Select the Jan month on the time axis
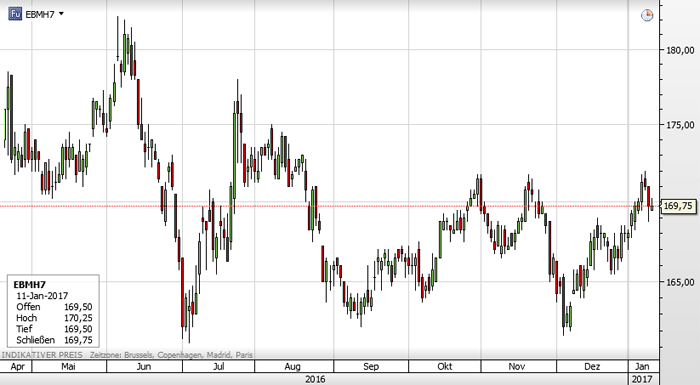Screen dimensions: 700x385 [x=642, y=367]
